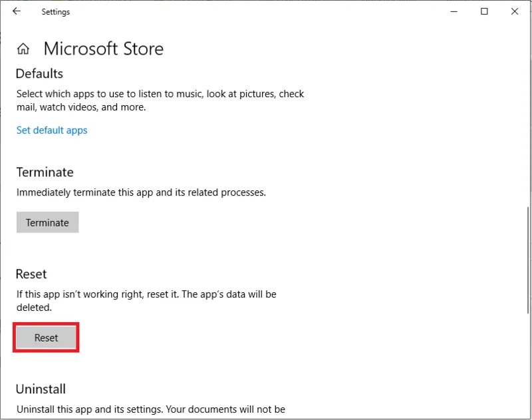Go back with the back arrow
Viewport: 532px width, 420px height.
click(16, 11)
